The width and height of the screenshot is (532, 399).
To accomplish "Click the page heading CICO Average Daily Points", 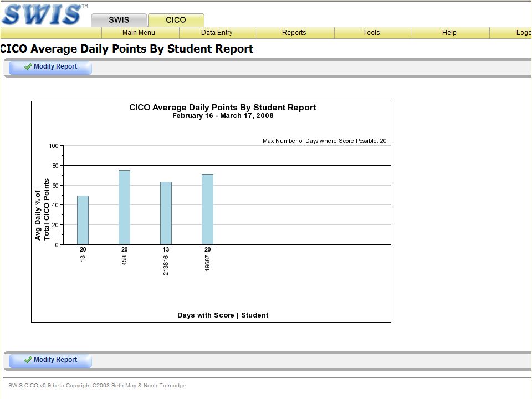I will click(x=127, y=49).
